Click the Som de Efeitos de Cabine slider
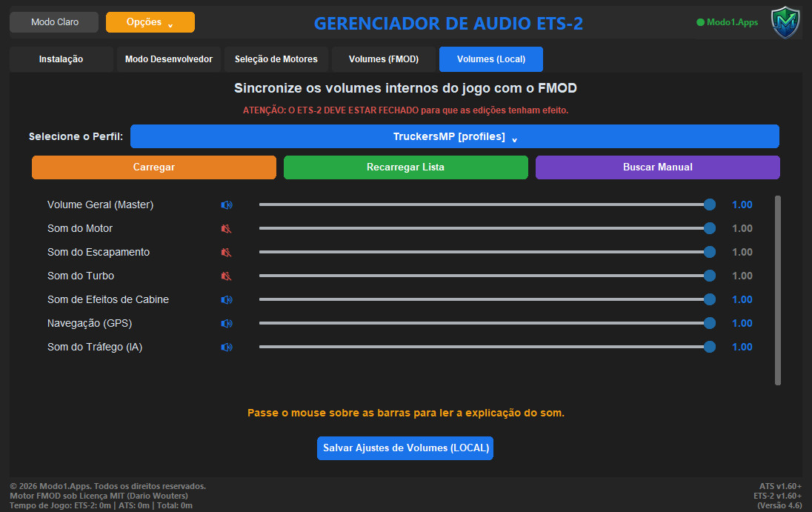The image size is (812, 512). pyautogui.click(x=487, y=299)
